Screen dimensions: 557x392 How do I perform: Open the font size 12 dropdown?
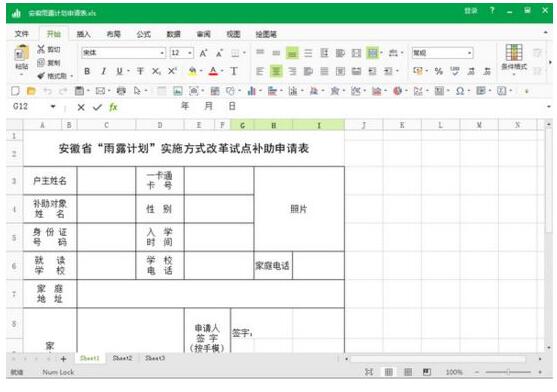[190, 53]
